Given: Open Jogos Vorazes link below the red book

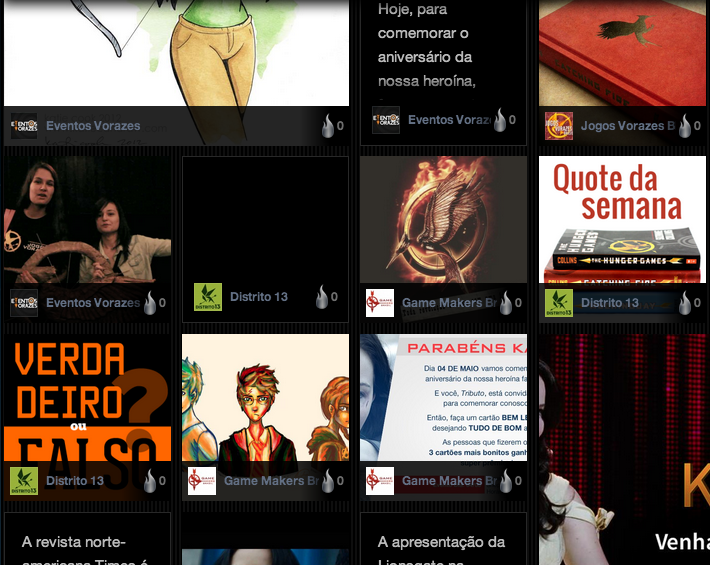Looking at the screenshot, I should pos(628,126).
